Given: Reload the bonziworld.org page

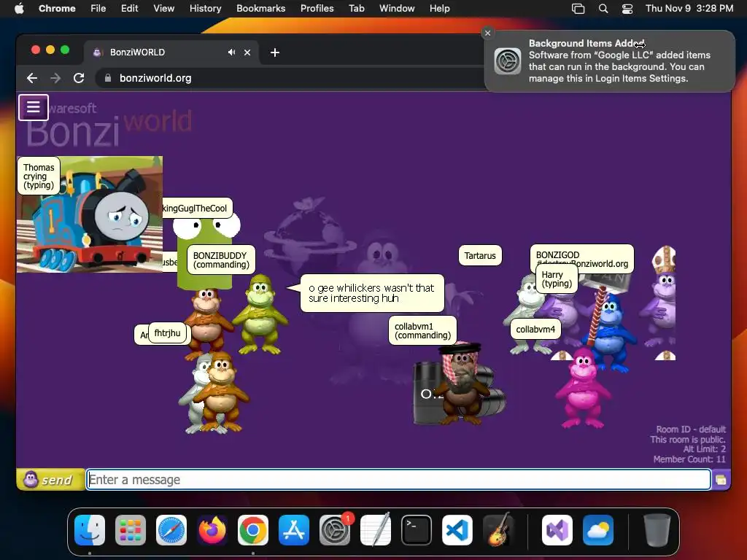Looking at the screenshot, I should pos(79,78).
